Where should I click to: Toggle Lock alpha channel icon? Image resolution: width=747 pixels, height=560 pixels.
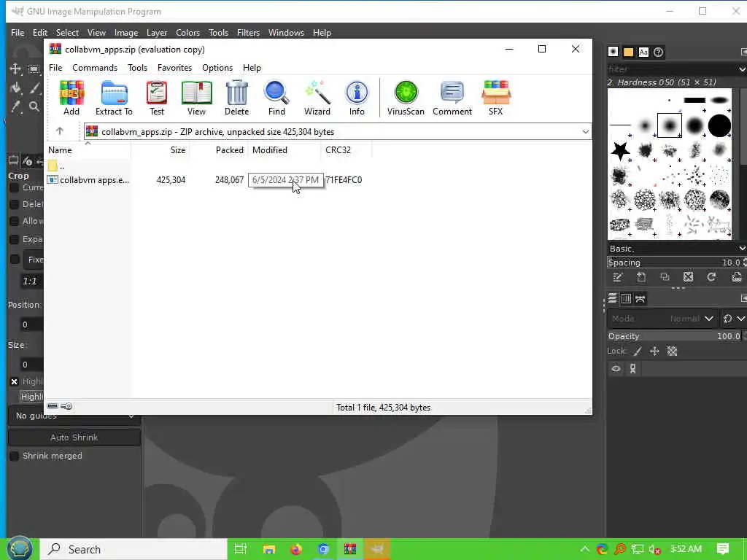(672, 351)
